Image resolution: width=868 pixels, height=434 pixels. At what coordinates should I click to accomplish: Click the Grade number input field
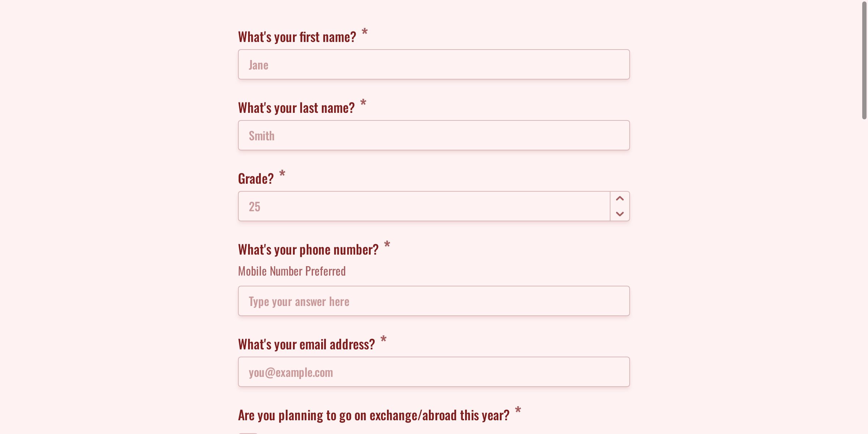click(424, 207)
